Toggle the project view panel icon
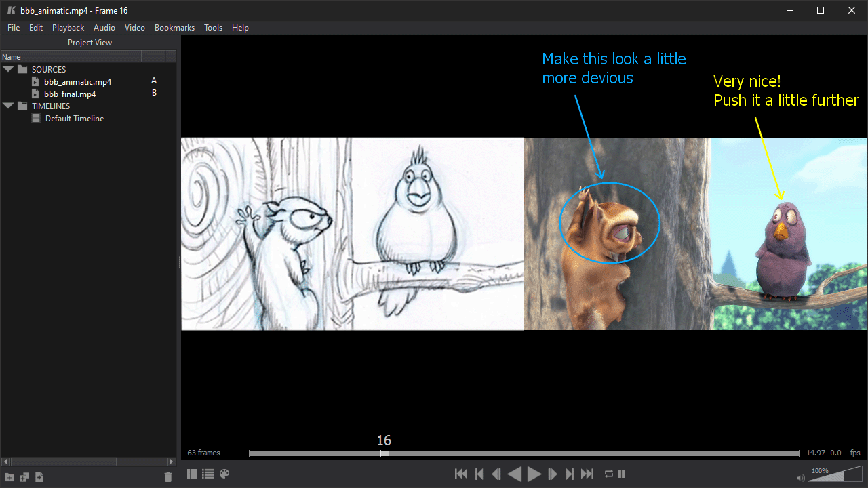This screenshot has height=488, width=868. [192, 474]
